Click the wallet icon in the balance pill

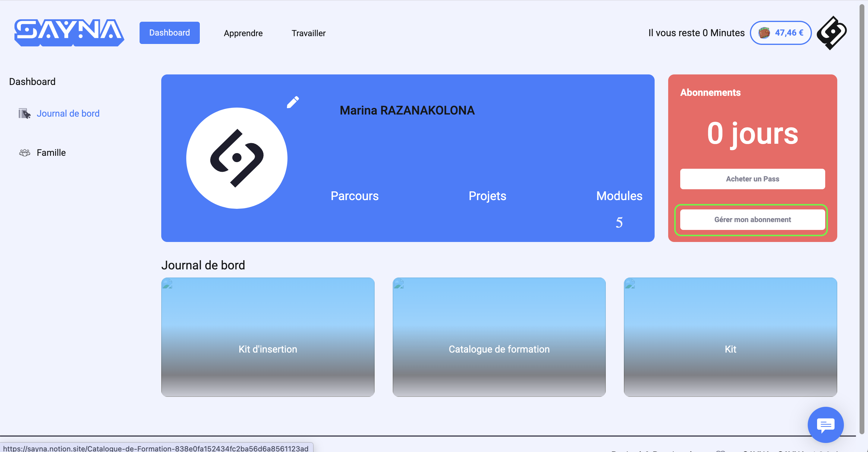click(764, 33)
